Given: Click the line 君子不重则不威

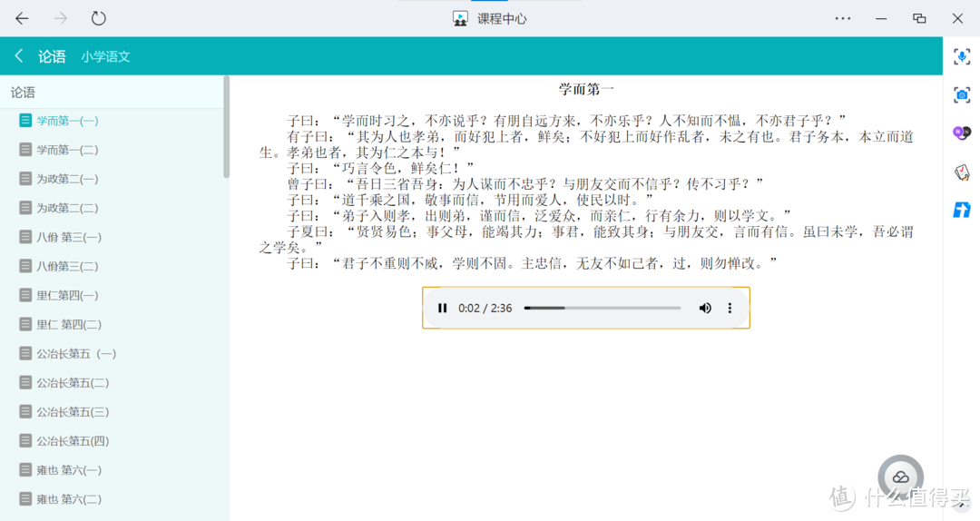Looking at the screenshot, I should click(x=532, y=263).
